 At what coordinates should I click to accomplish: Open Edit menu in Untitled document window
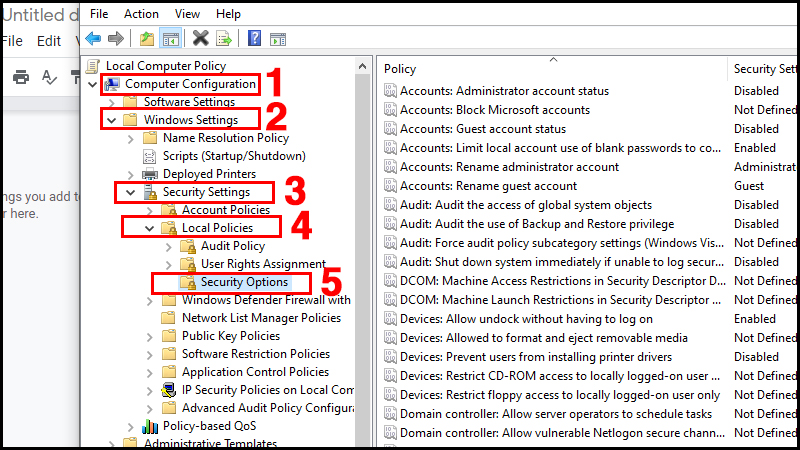[x=48, y=41]
